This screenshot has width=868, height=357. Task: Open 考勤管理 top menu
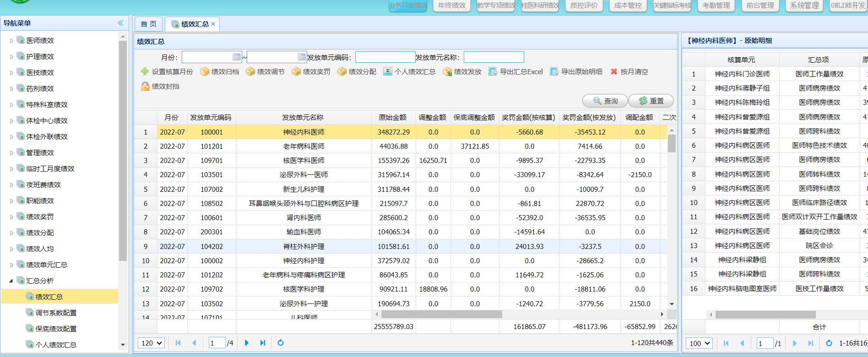[x=716, y=5]
